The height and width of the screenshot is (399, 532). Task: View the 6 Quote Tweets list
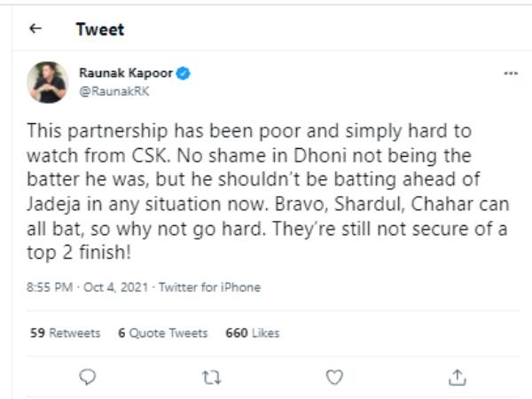coord(162,332)
